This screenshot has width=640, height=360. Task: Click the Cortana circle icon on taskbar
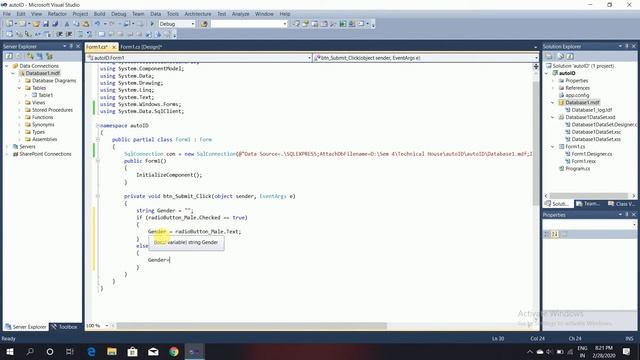pyautogui.click(x=50, y=351)
